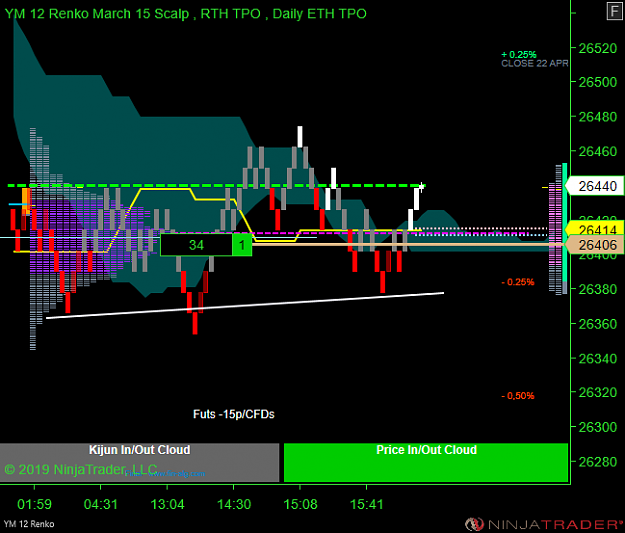Click the F button in the chart corner
Screen dimensions: 625x533
pyautogui.click(x=615, y=11)
